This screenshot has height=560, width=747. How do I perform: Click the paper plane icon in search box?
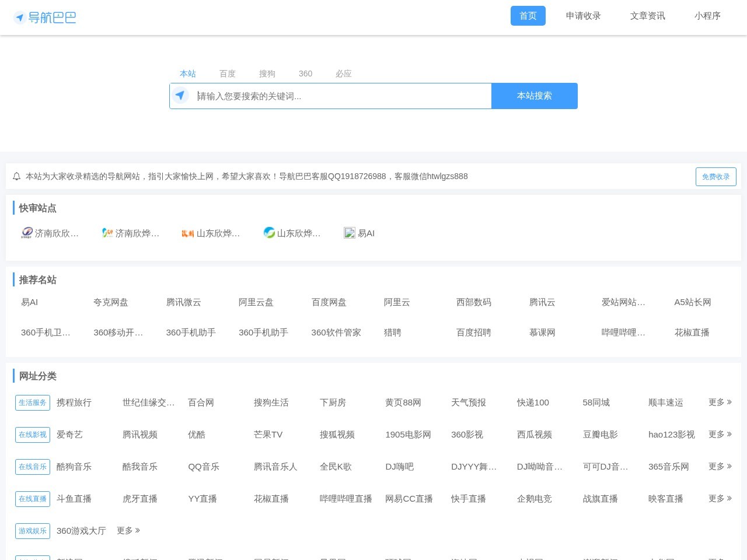(x=180, y=96)
